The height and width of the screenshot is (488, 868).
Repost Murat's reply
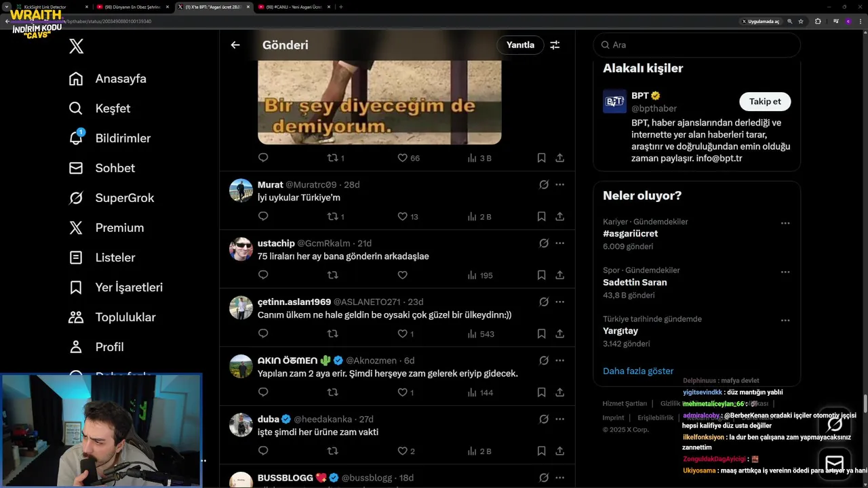pyautogui.click(x=336, y=217)
